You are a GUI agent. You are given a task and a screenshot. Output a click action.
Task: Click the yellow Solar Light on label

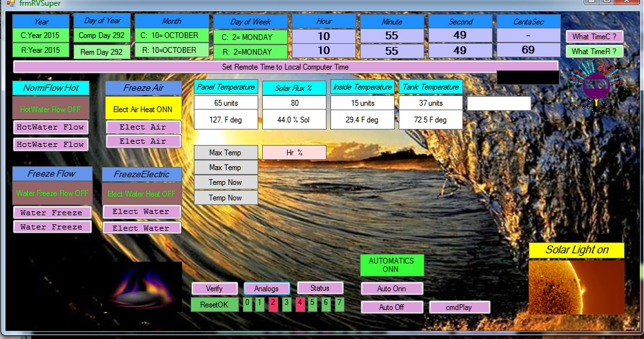coord(576,250)
